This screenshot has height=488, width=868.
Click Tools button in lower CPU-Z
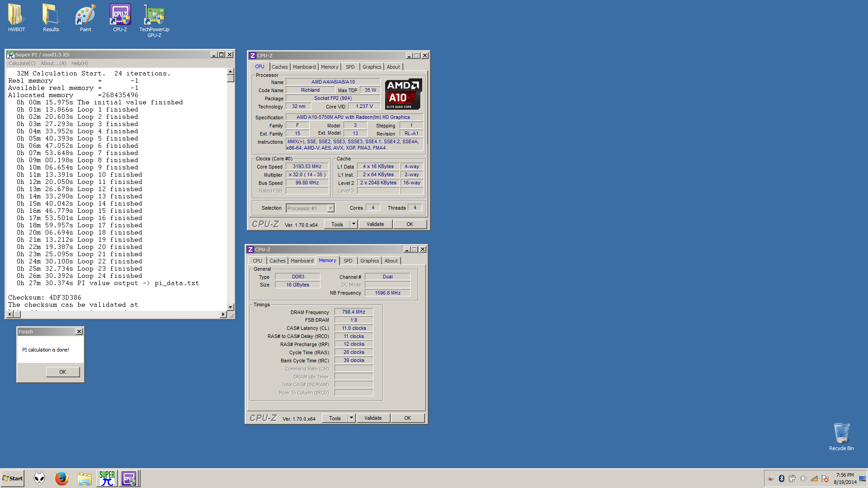335,418
